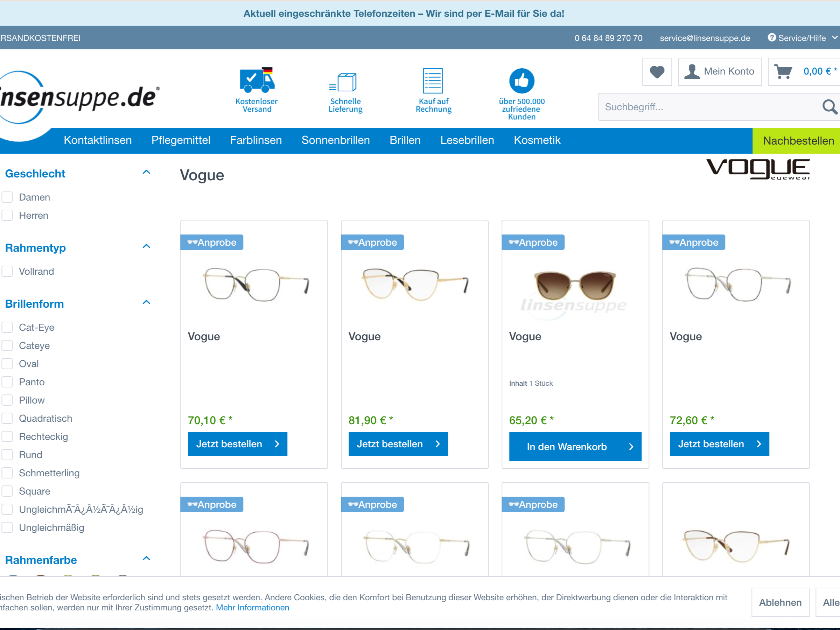Open the Farblinsen menu
Screen dimensions: 840x630
click(256, 140)
